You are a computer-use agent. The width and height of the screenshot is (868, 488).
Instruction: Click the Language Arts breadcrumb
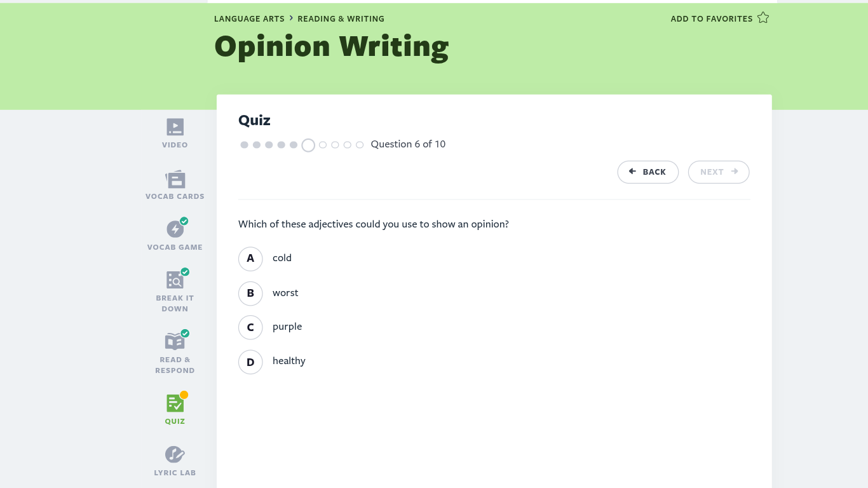point(249,19)
